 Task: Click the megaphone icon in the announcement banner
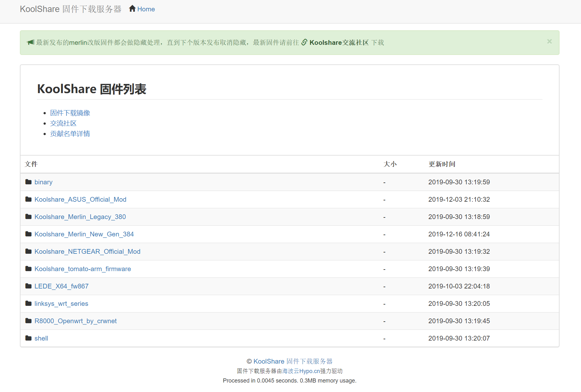30,42
